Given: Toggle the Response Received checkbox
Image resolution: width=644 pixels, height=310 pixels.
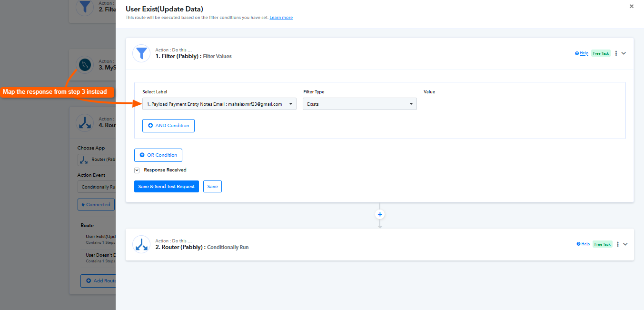Looking at the screenshot, I should click(137, 170).
